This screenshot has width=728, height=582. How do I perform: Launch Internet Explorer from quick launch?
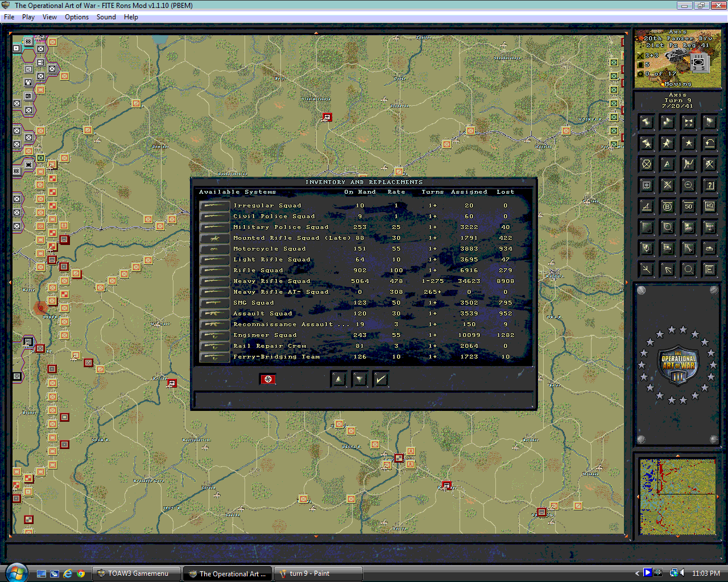[x=68, y=573]
